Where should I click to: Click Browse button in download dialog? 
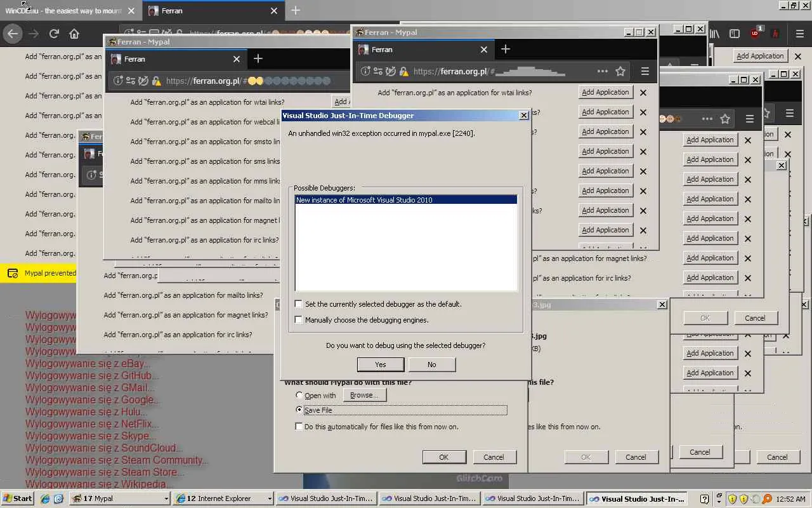(x=365, y=395)
